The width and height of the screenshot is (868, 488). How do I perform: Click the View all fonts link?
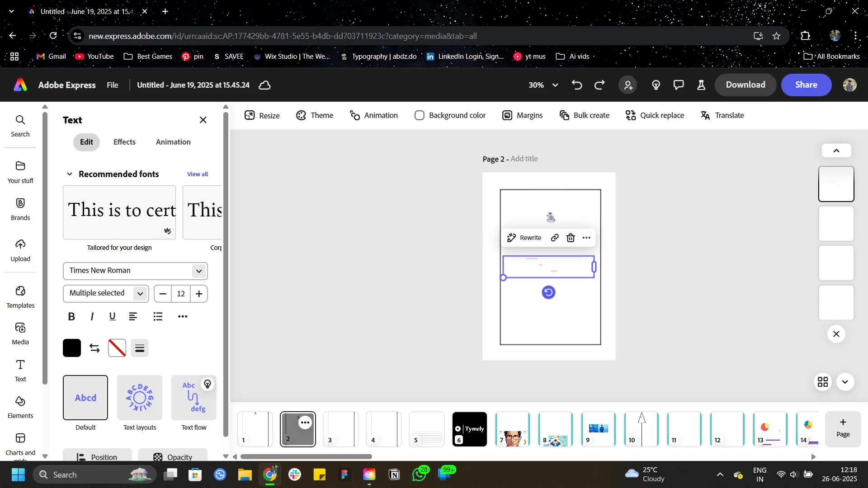[198, 174]
